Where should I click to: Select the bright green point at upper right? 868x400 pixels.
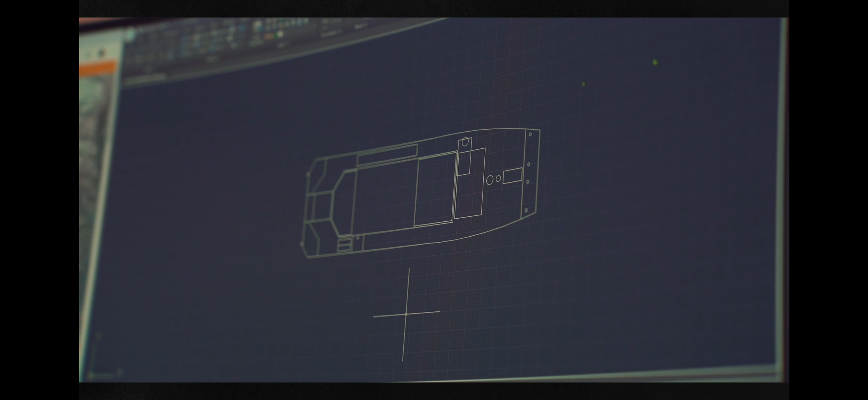click(x=655, y=63)
